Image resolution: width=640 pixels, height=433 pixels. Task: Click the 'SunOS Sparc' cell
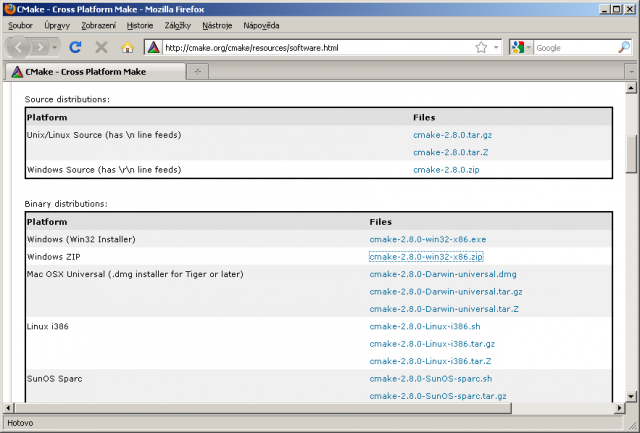click(x=54, y=379)
